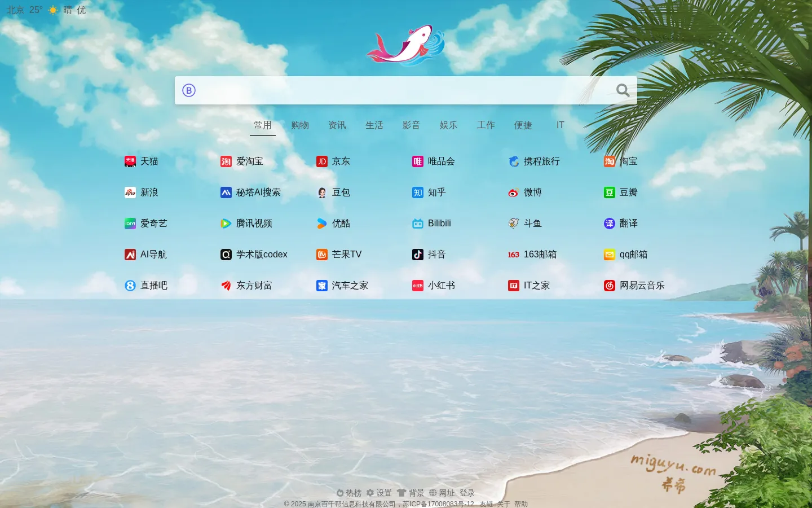The width and height of the screenshot is (812, 508).
Task: Open the 携程旅行 bird icon
Action: pyautogui.click(x=514, y=161)
